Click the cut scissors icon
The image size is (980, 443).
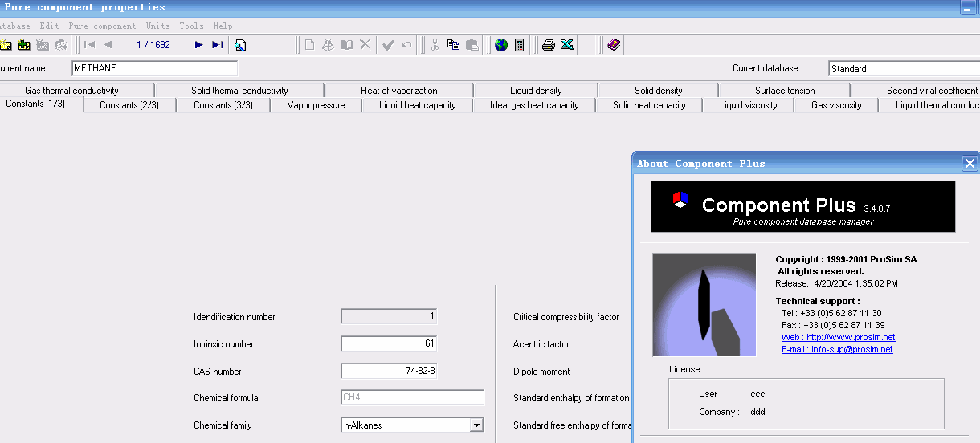[435, 45]
